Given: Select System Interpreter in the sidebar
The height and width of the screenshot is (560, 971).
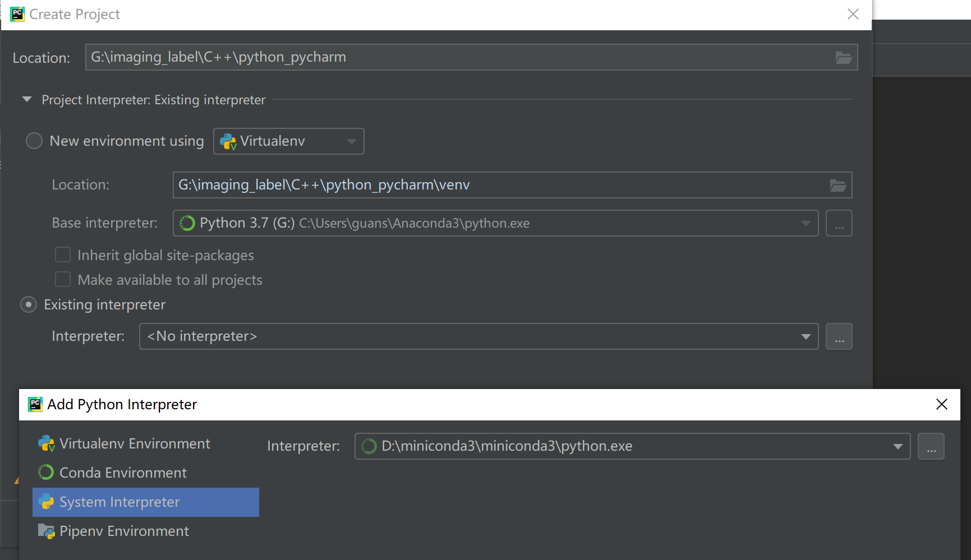Looking at the screenshot, I should point(146,502).
